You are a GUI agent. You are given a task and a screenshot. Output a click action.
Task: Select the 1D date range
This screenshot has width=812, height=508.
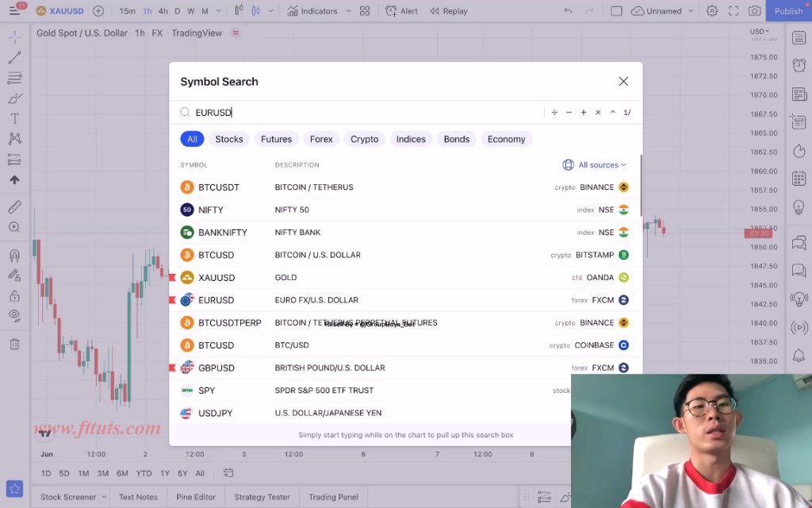pyautogui.click(x=46, y=473)
